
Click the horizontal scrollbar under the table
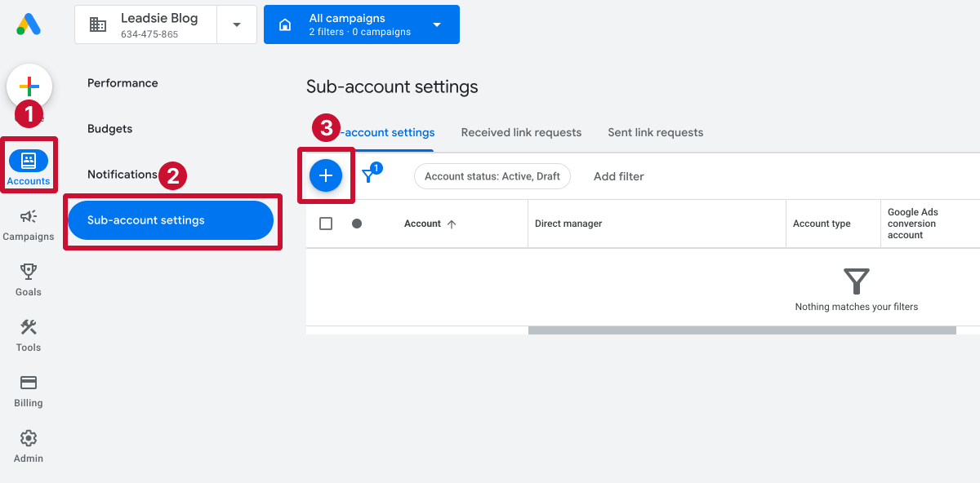point(742,330)
